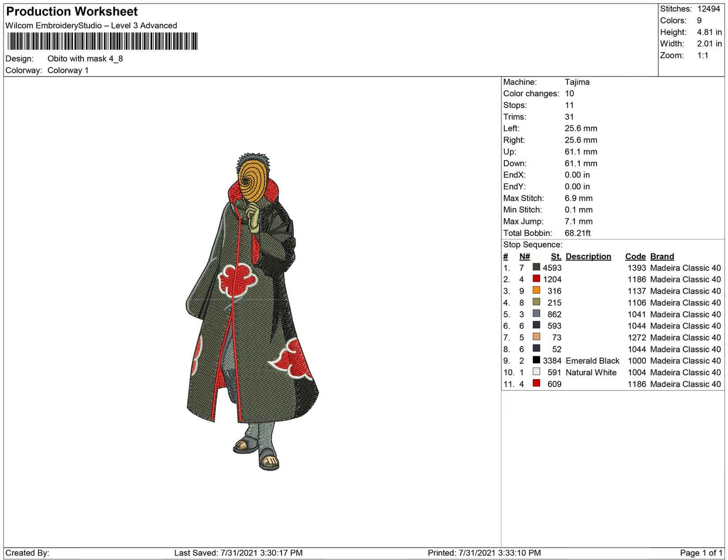
Task: Click stitch count 3384 in row 9
Action: [552, 361]
